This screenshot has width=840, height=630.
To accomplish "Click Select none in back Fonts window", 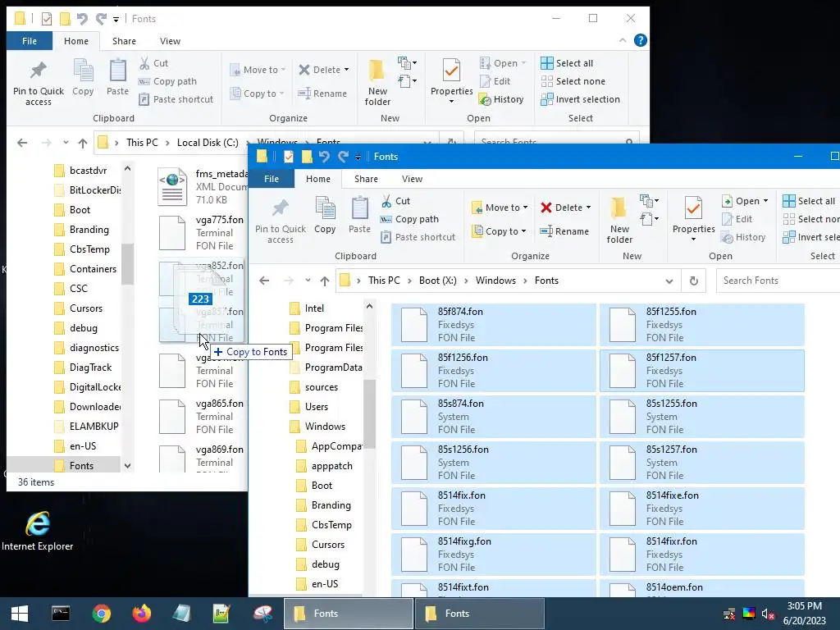I will 573,81.
